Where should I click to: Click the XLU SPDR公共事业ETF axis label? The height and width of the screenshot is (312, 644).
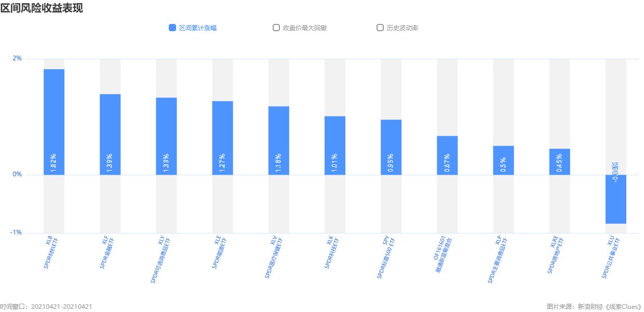tap(611, 257)
